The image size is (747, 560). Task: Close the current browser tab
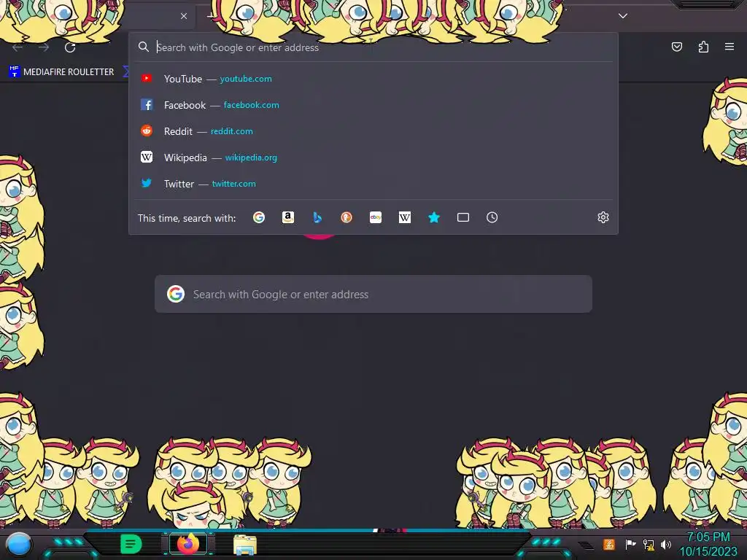[184, 16]
